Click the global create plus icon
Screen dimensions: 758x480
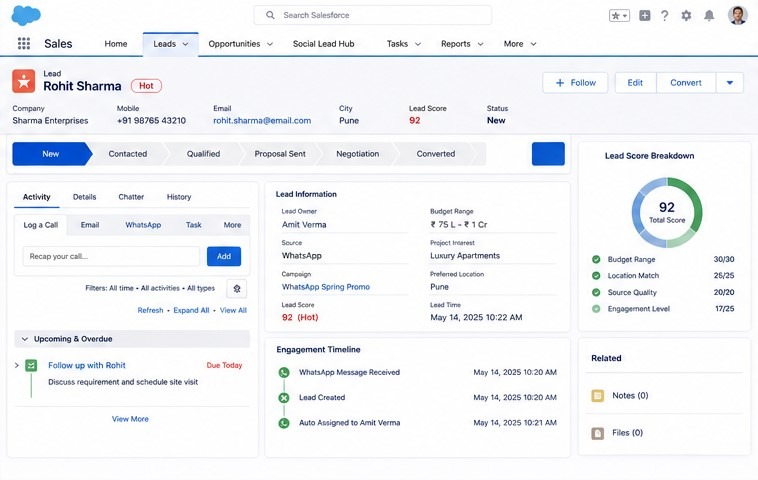(645, 15)
